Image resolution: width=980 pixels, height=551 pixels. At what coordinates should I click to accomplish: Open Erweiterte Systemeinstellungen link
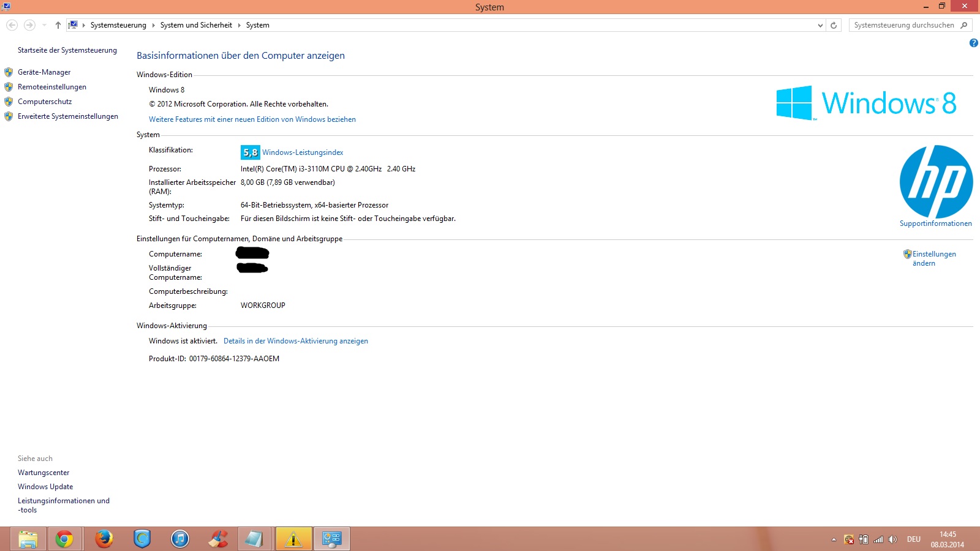pos(68,116)
